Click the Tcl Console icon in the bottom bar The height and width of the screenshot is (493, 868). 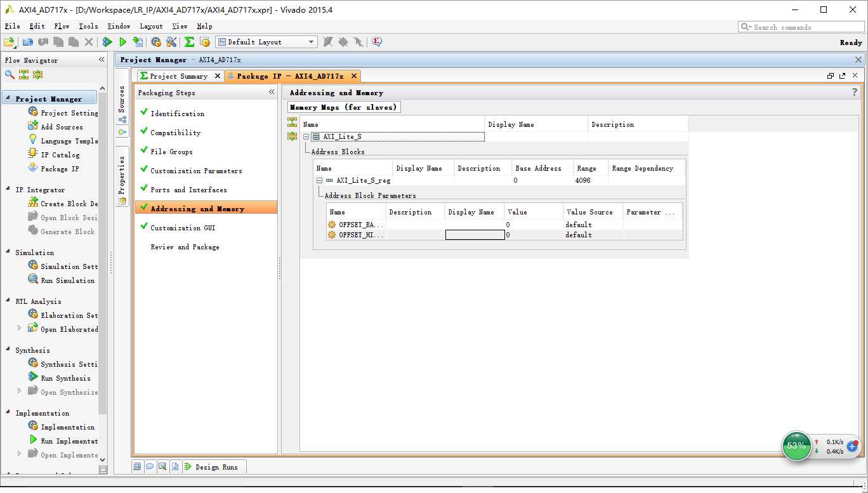(137, 466)
